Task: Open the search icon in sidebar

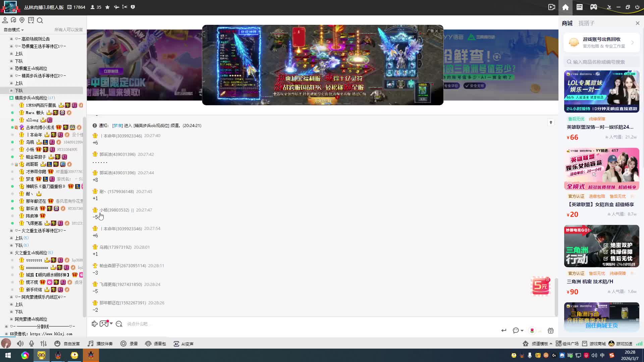Action: pyautogui.click(x=40, y=20)
